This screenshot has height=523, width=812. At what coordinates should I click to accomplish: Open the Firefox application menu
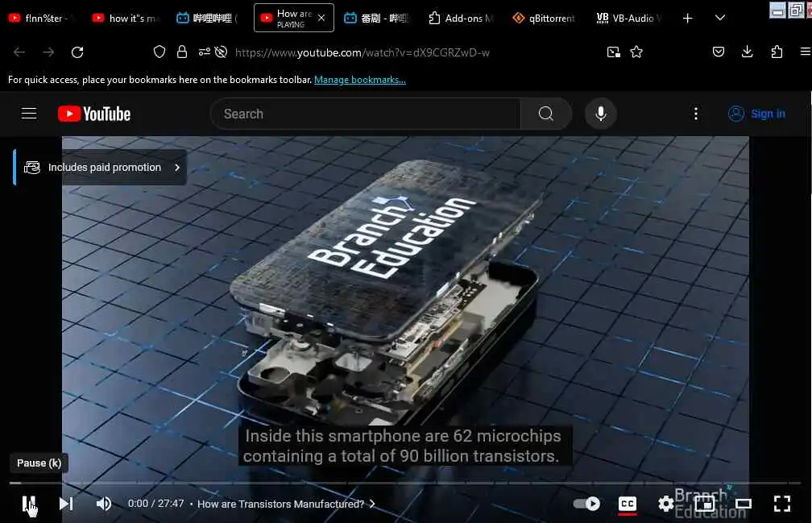806,52
